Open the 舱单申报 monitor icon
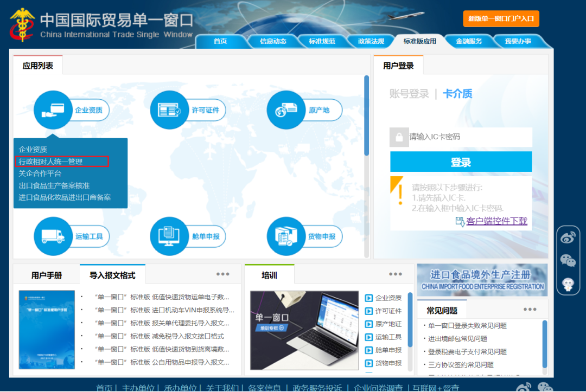Viewport: 586px width, 392px height. [x=169, y=236]
